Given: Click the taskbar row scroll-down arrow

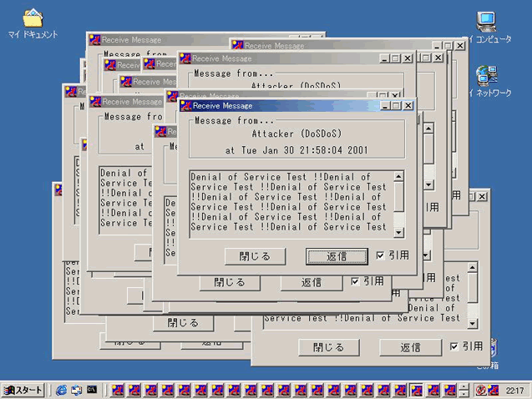Looking at the screenshot, I should (464, 394).
